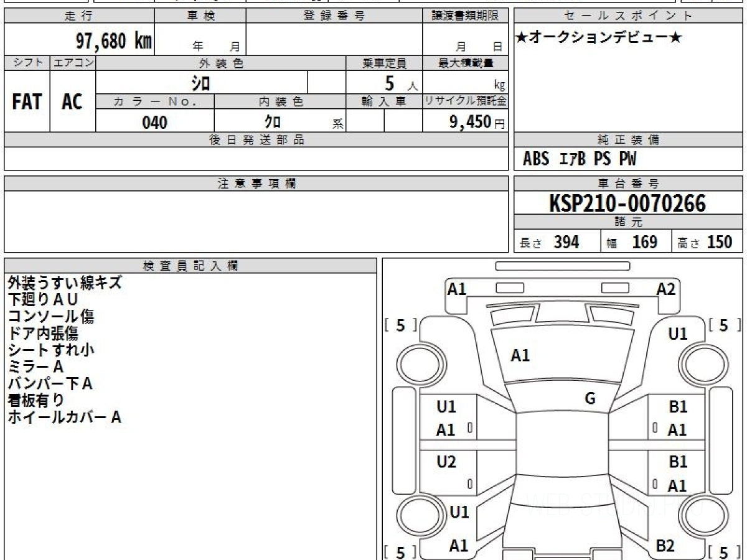747x560 pixels.
Task: Click the 検査員記入欄 header
Action: 190,266
